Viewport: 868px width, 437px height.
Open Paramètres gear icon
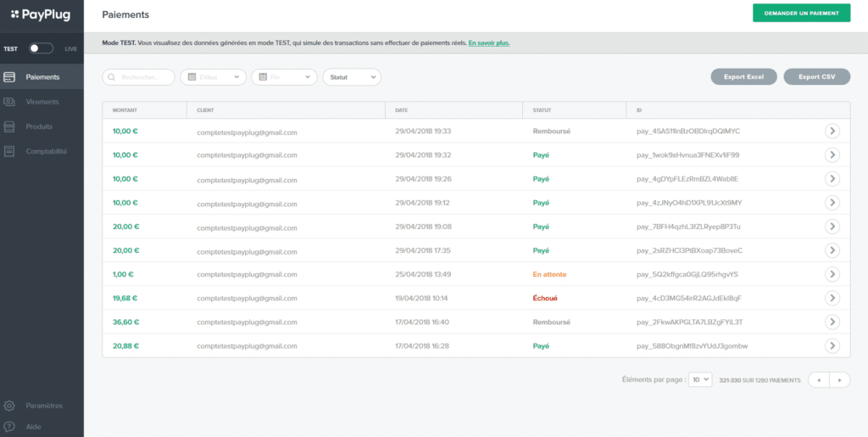[9, 406]
